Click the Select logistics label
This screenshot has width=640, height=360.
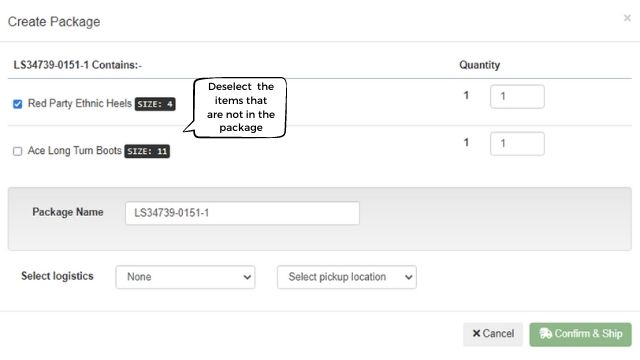coord(57,276)
